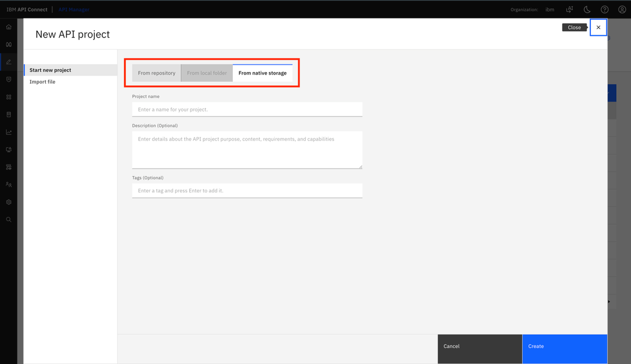The height and width of the screenshot is (364, 631).
Task: Open the user profile avatar icon
Action: [622, 9]
